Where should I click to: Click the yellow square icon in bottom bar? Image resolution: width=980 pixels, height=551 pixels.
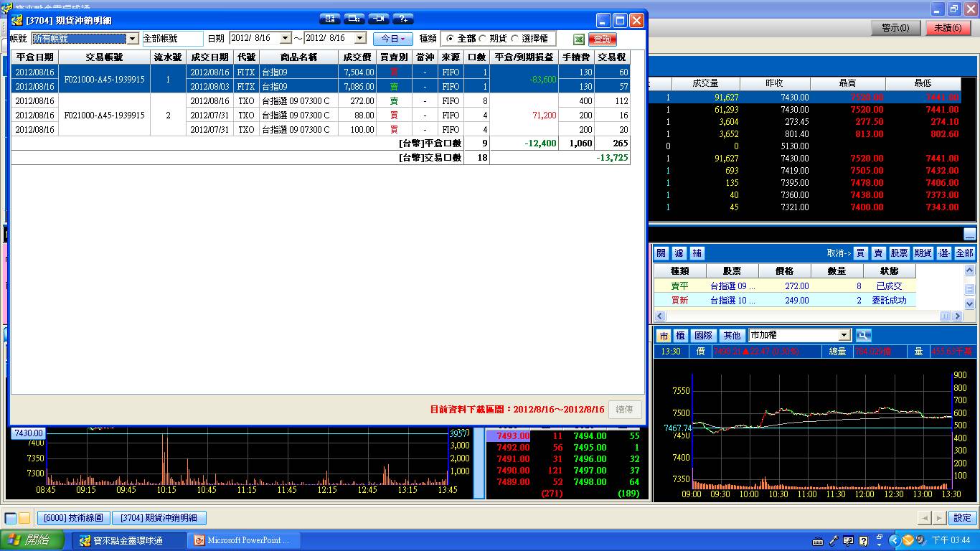tap(24, 518)
